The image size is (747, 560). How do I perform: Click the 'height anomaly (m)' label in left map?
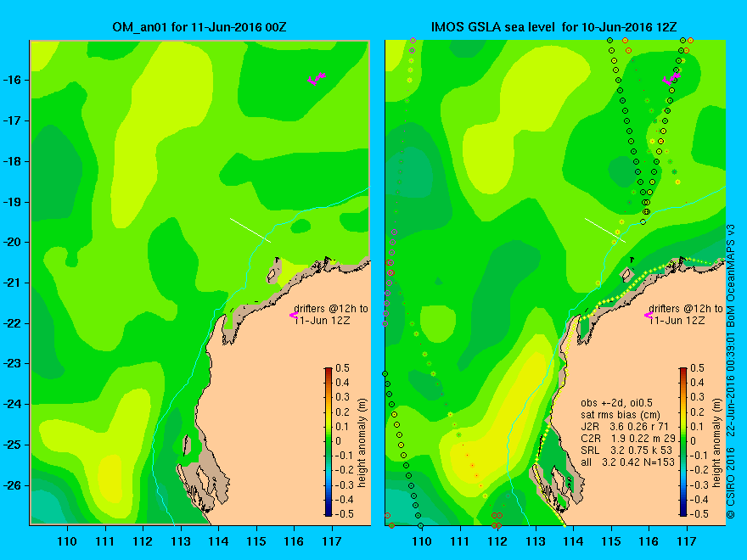coord(362,442)
